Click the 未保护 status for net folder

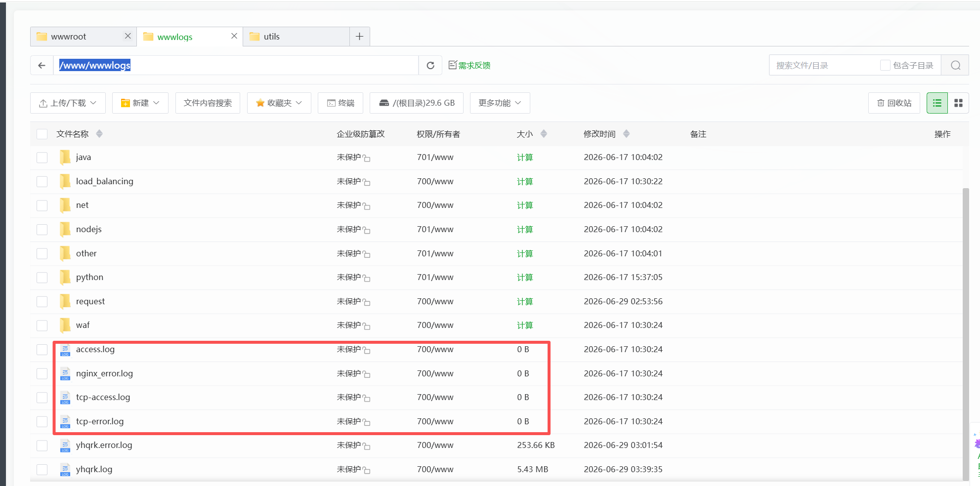(x=349, y=205)
